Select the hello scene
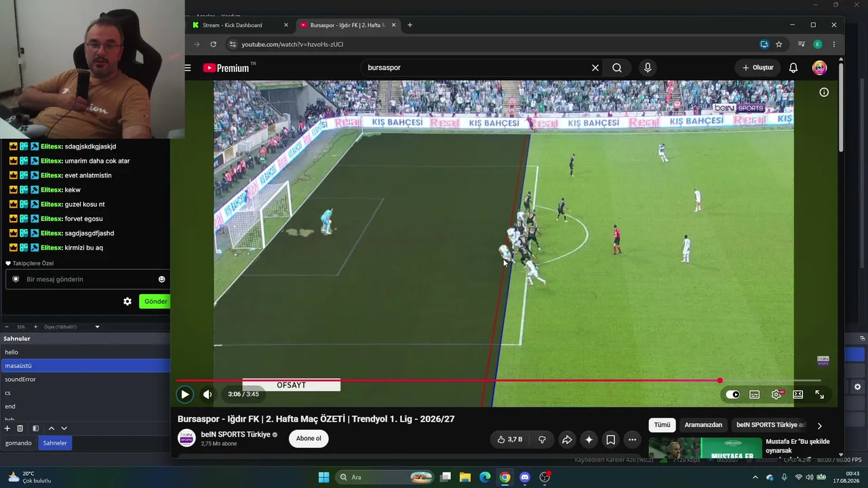Viewport: 868px width, 488px height. [85, 352]
